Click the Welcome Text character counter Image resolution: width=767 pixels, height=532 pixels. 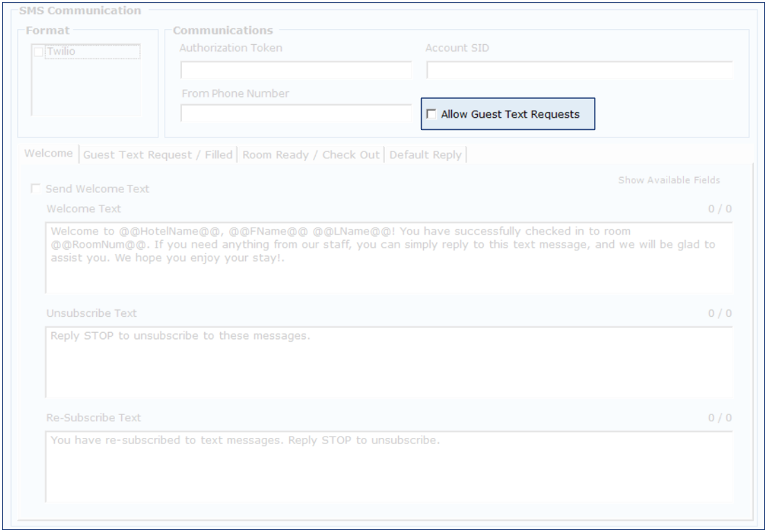pyautogui.click(x=719, y=209)
